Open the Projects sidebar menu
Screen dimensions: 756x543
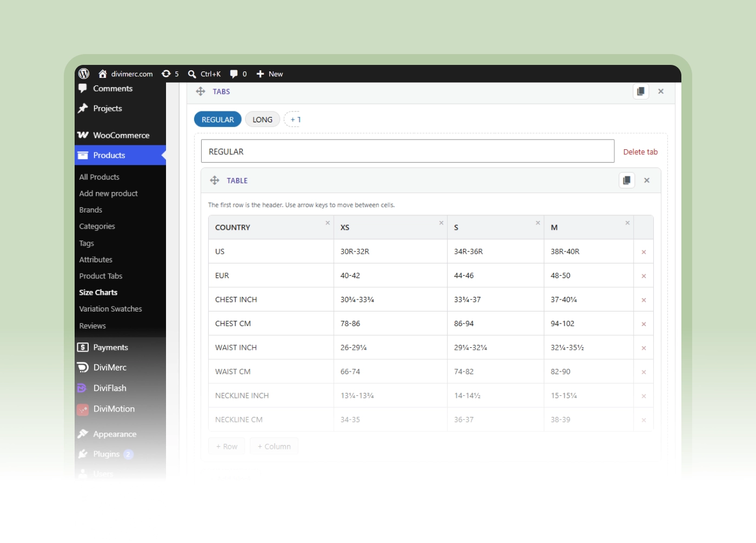pyautogui.click(x=120, y=109)
